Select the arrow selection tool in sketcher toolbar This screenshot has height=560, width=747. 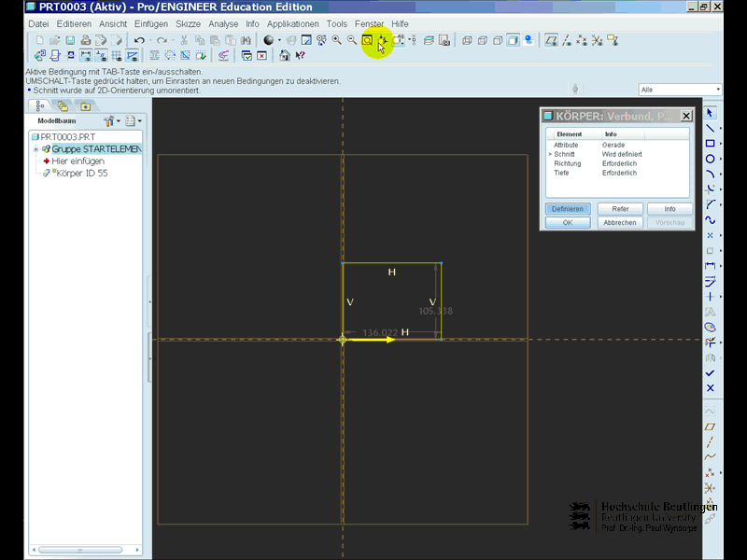click(x=710, y=113)
